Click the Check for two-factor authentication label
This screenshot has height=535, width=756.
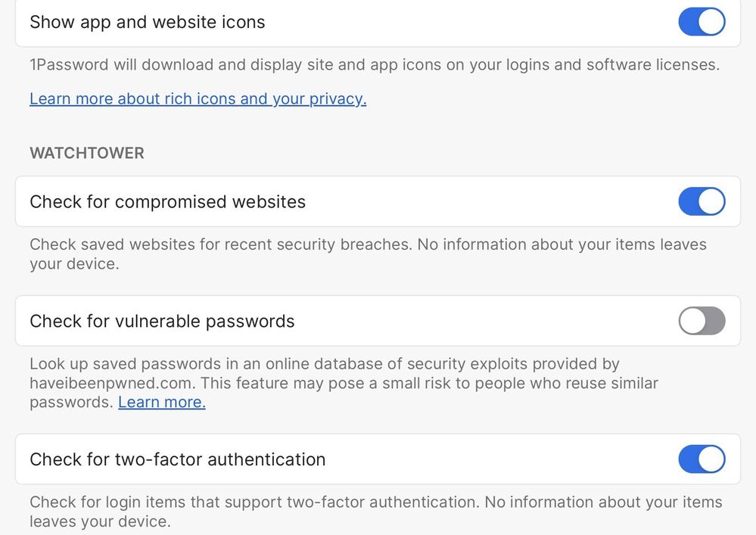[x=177, y=459]
